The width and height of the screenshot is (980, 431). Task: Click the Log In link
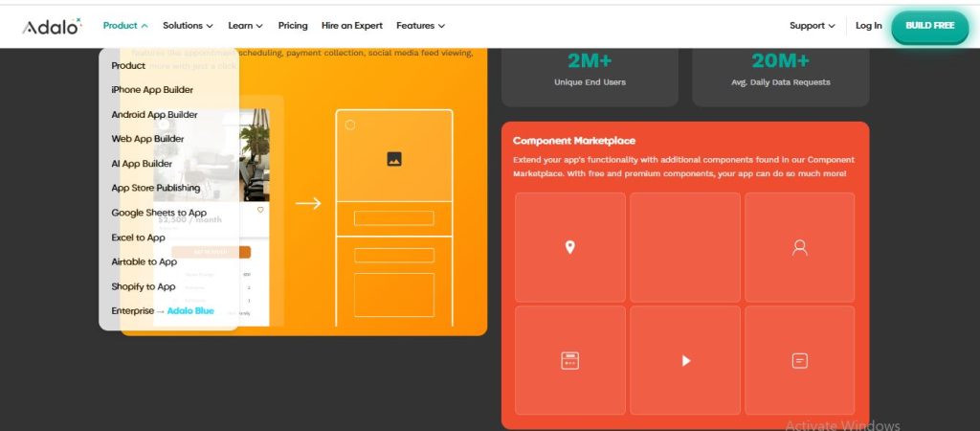[868, 26]
